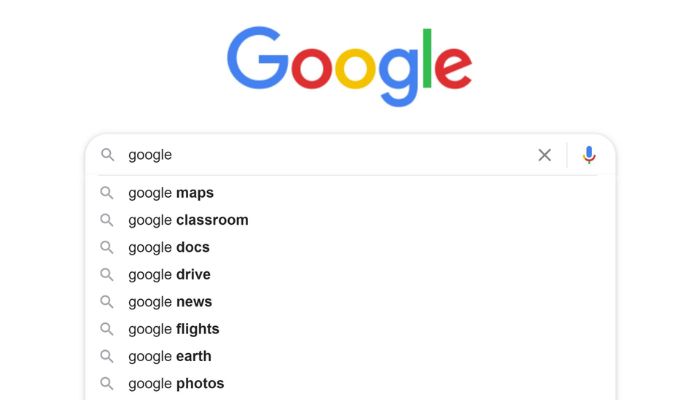
Task: Click search icon beside google docs suggestion
Action: coord(107,247)
